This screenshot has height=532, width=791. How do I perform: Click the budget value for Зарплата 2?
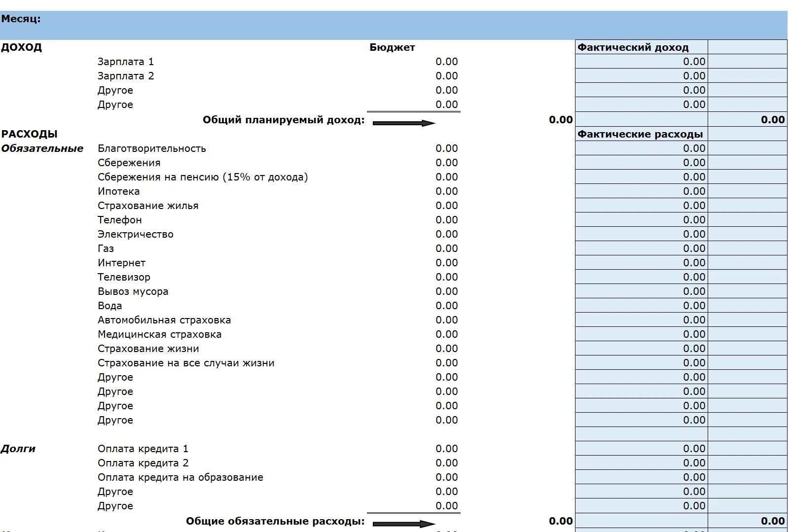(447, 76)
